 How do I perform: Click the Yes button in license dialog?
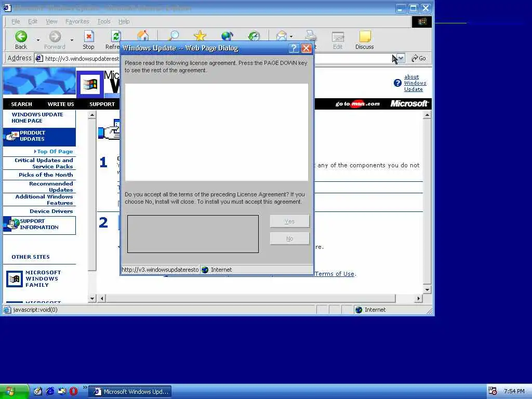(x=290, y=221)
